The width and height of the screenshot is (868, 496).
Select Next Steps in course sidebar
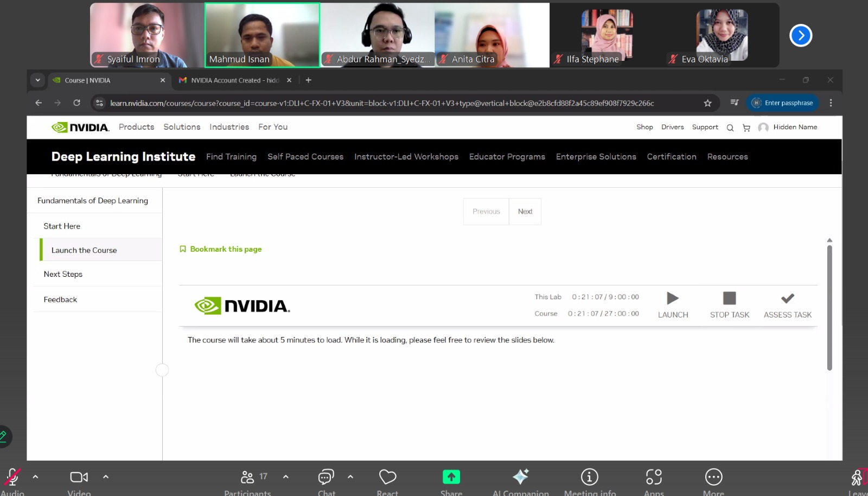click(x=63, y=274)
